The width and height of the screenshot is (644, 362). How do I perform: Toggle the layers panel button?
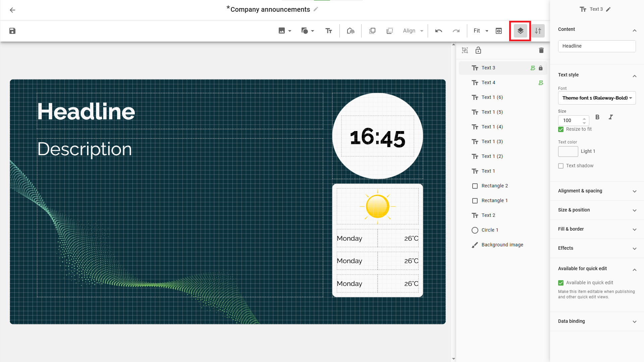521,31
